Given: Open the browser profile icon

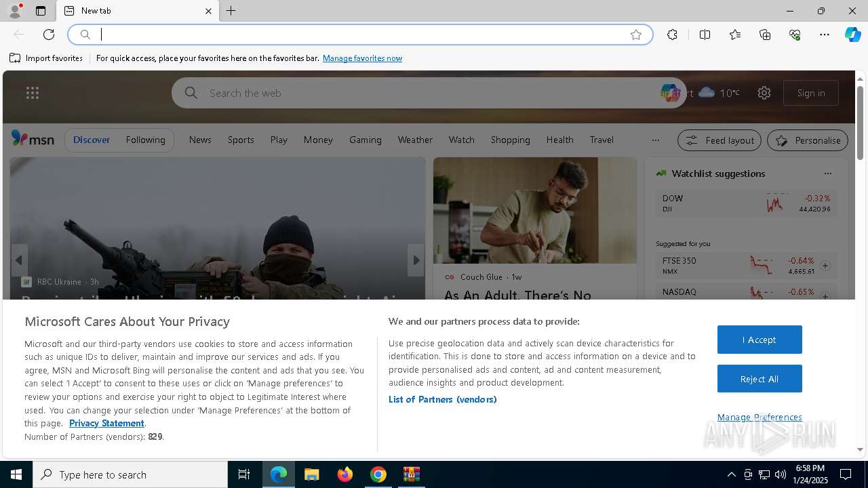Looking at the screenshot, I should [x=15, y=11].
